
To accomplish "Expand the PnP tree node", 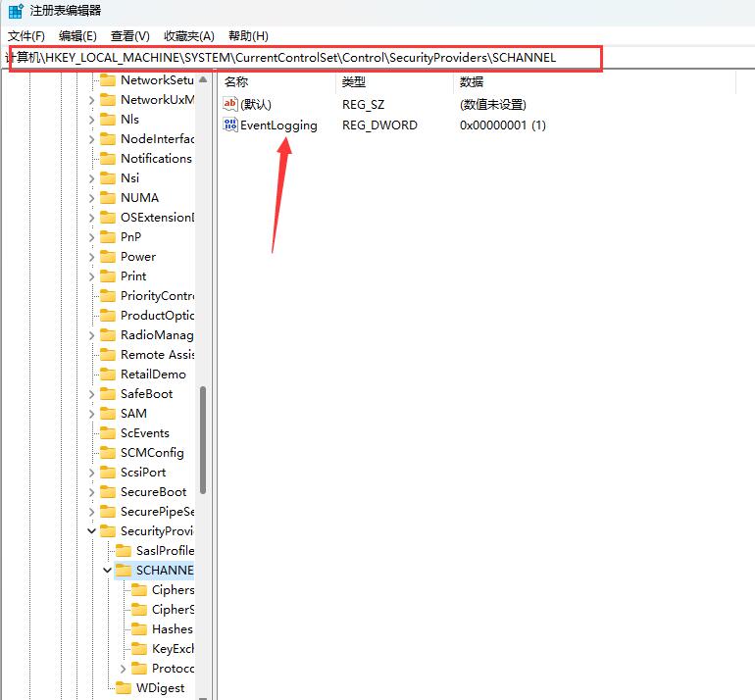I will coord(91,237).
